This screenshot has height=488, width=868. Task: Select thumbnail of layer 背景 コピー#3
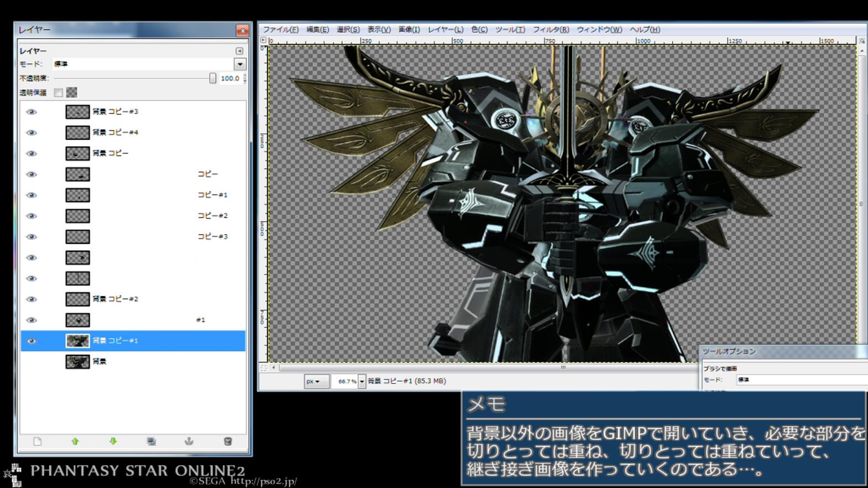[x=77, y=112]
